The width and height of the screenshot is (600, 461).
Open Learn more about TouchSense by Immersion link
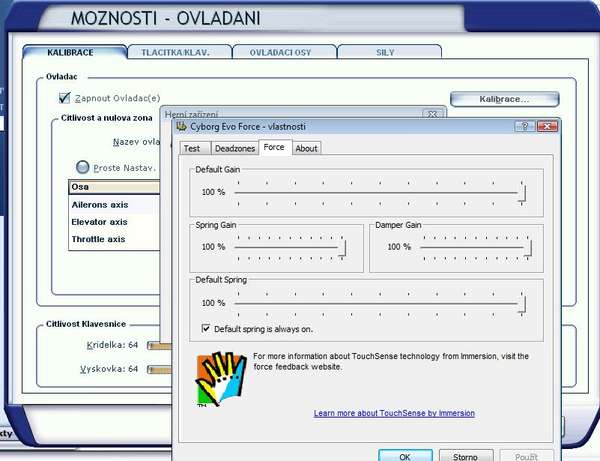tap(394, 413)
